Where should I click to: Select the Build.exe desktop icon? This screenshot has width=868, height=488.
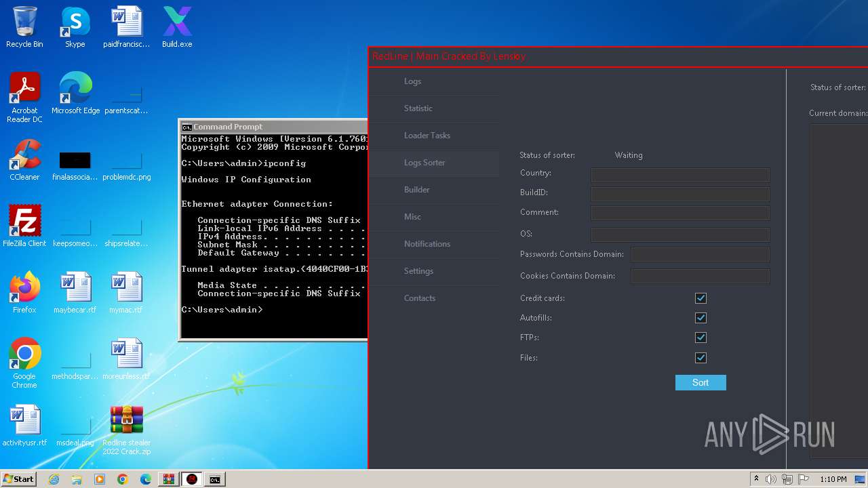pyautogui.click(x=177, y=27)
